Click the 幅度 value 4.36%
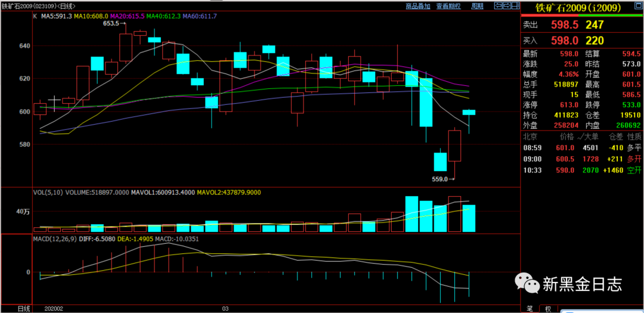644x313 pixels. point(567,75)
